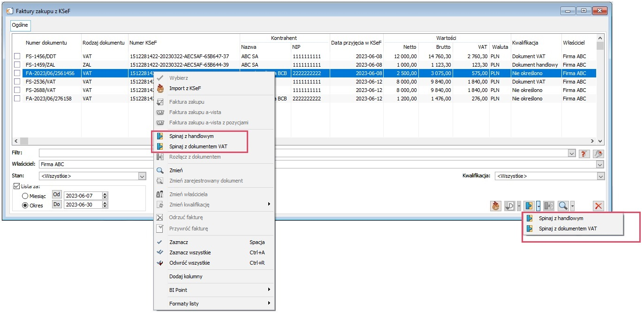Open the Kwalifikacja dropdown
The height and width of the screenshot is (313, 644).
point(601,176)
